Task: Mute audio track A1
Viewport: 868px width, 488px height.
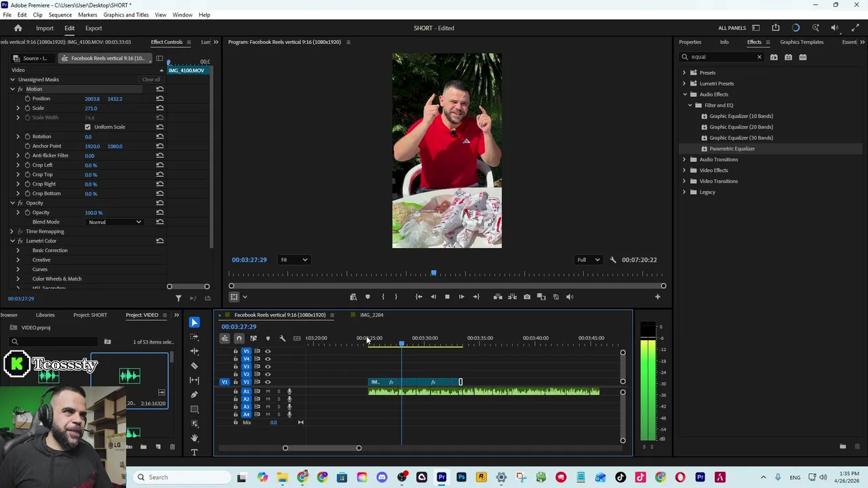Action: coord(268,392)
